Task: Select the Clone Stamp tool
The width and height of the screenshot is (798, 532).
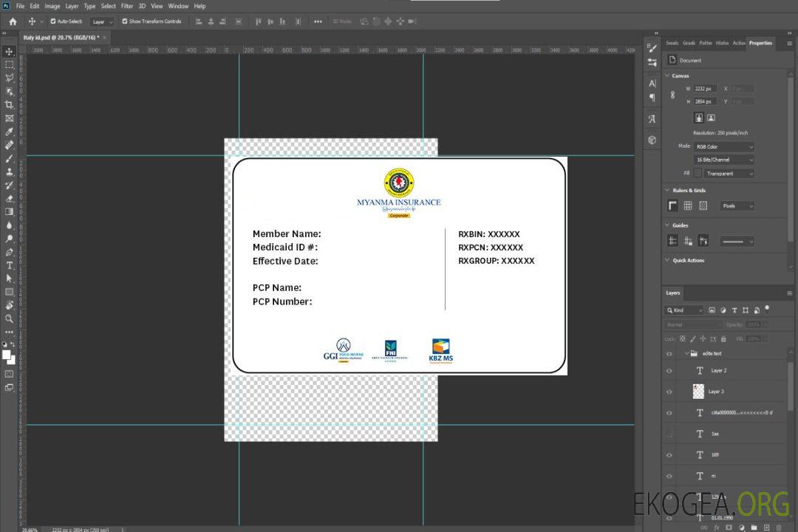Action: click(x=9, y=172)
